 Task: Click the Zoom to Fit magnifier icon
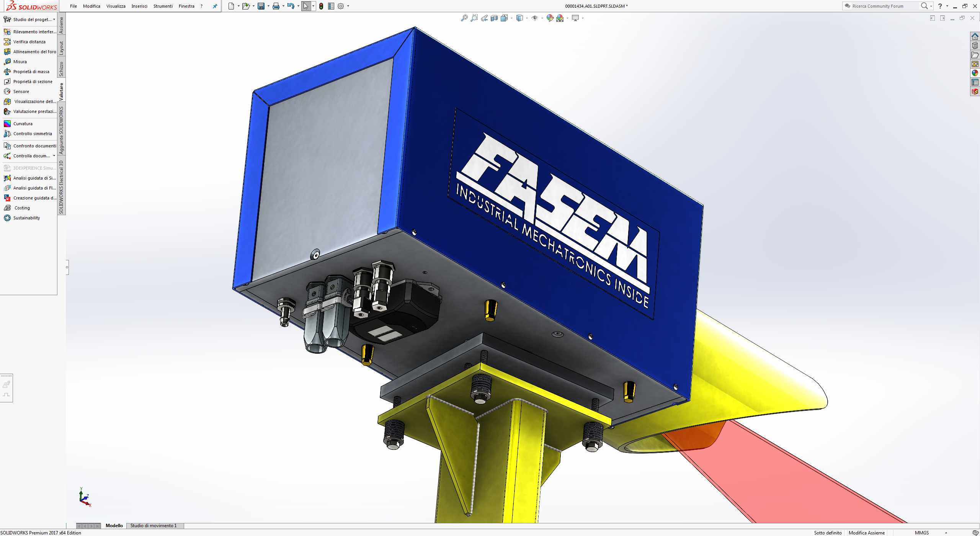tap(464, 18)
